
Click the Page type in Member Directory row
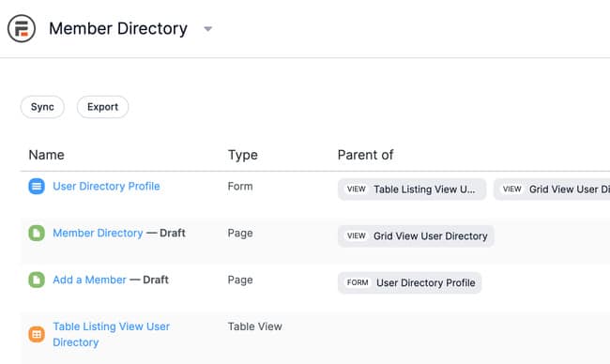point(240,233)
